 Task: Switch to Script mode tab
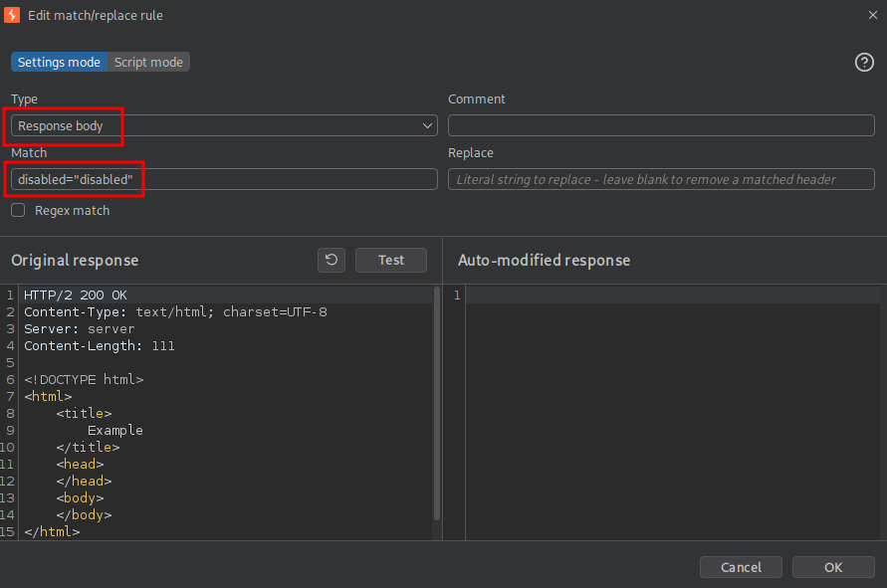coord(148,63)
